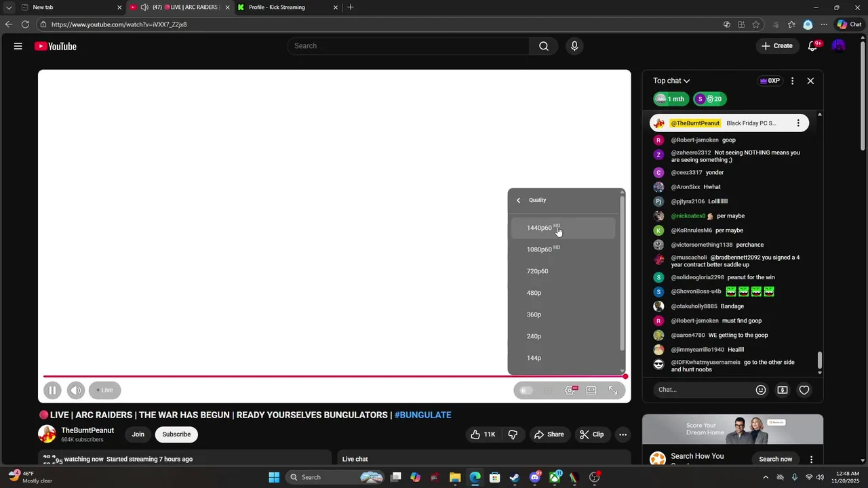The height and width of the screenshot is (488, 868).
Task: Enter fullscreen mode on player
Action: [x=613, y=390]
